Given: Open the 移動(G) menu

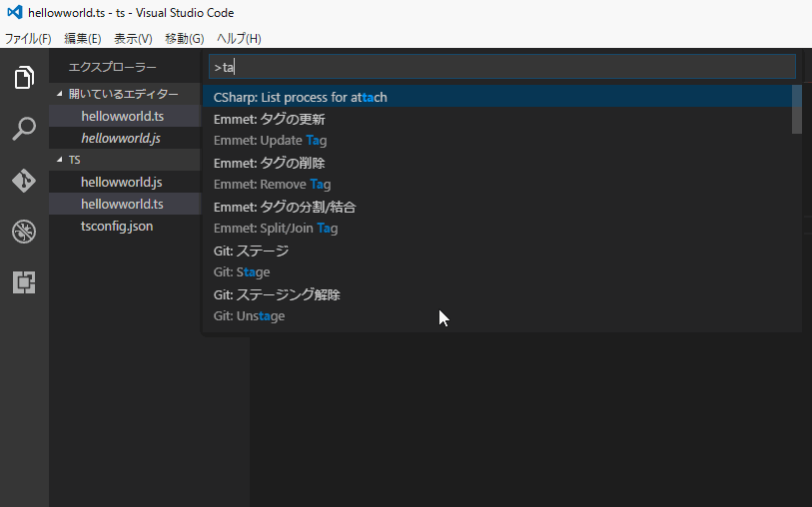Looking at the screenshot, I should coord(185,39).
